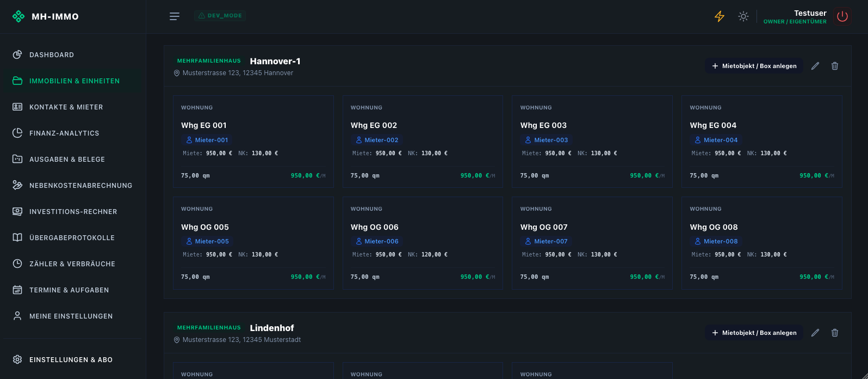Open the Whg EG 003 unit title
This screenshot has width=868, height=379.
click(x=543, y=125)
